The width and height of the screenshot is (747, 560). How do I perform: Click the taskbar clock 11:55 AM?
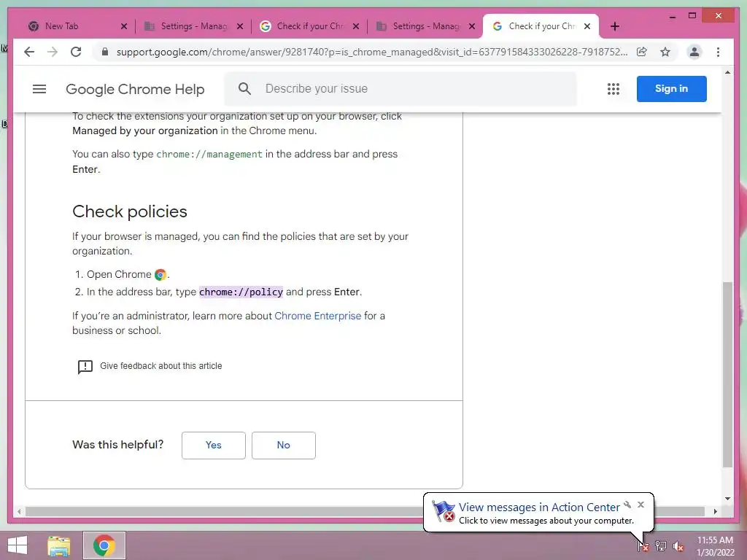pyautogui.click(x=715, y=540)
